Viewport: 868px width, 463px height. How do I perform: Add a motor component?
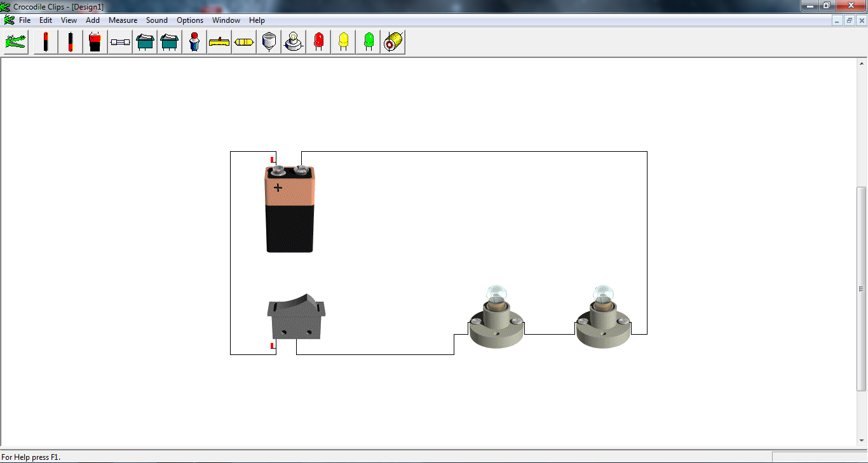(393, 41)
